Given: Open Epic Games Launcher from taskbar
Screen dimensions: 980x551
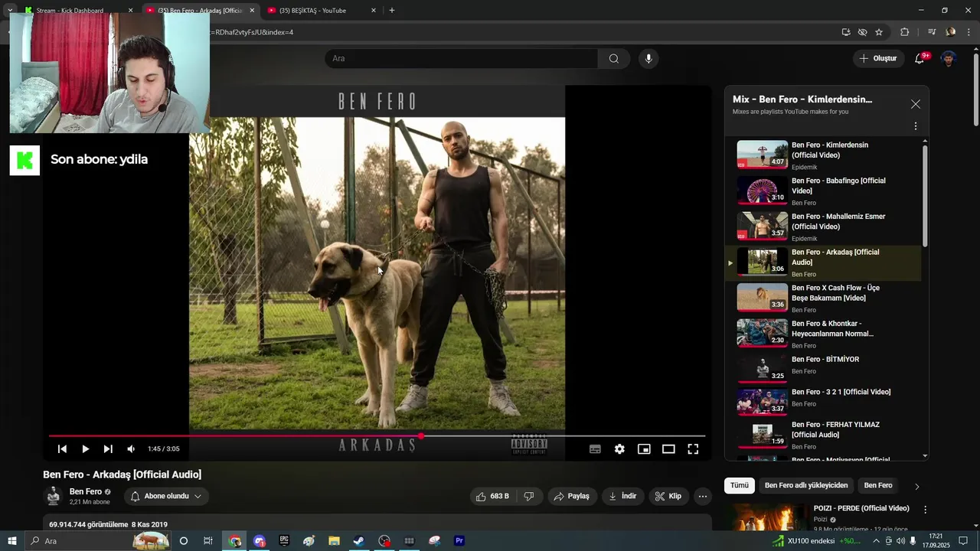Looking at the screenshot, I should tap(284, 541).
